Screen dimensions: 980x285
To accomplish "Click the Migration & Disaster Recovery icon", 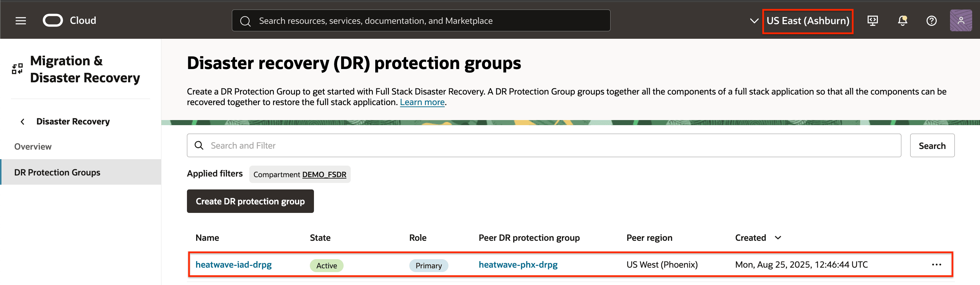I will point(17,69).
